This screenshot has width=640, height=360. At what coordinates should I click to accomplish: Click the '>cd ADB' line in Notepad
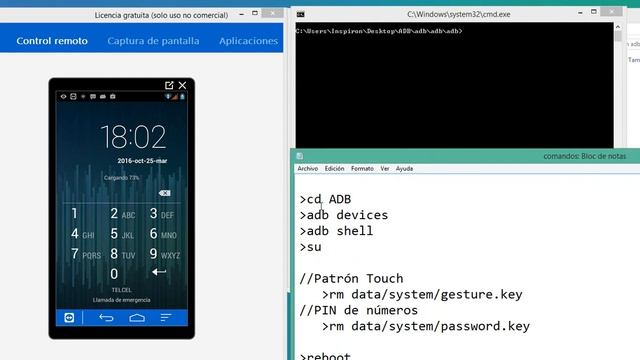click(x=325, y=199)
